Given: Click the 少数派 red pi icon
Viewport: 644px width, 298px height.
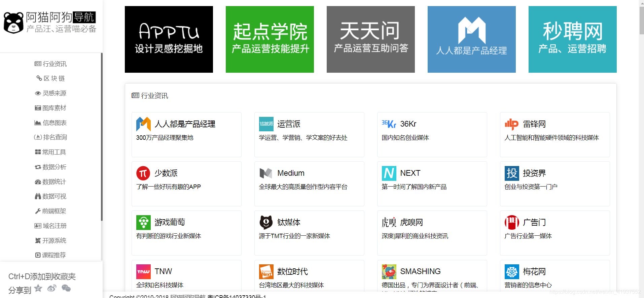Looking at the screenshot, I should (143, 173).
